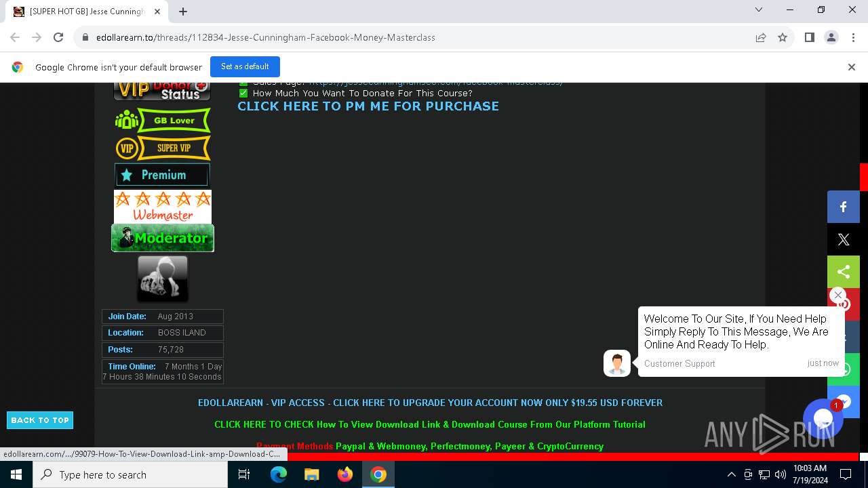Click the VIP Donor Status badge

pyautogui.click(x=162, y=91)
